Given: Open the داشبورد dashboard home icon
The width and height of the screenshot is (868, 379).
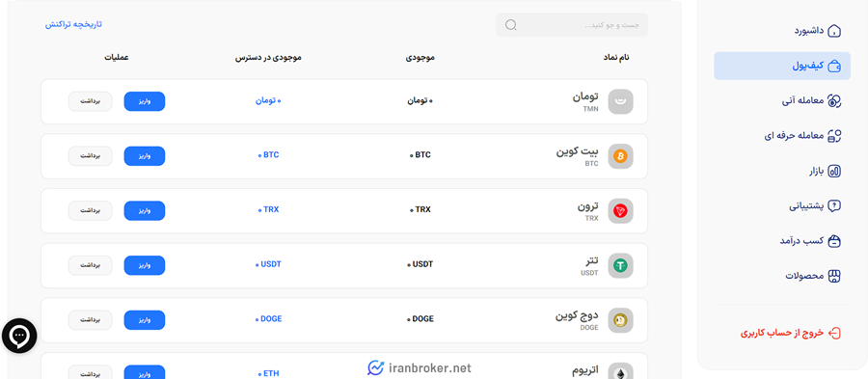Looking at the screenshot, I should tap(833, 31).
